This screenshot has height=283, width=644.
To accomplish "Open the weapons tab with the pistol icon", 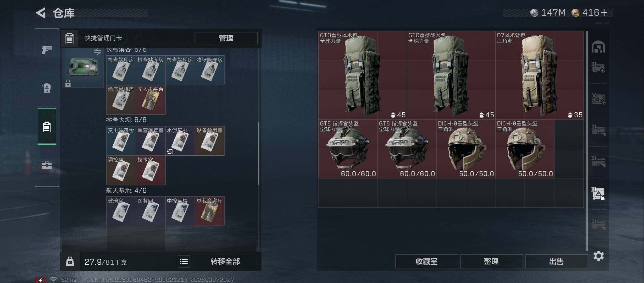I will 47,49.
